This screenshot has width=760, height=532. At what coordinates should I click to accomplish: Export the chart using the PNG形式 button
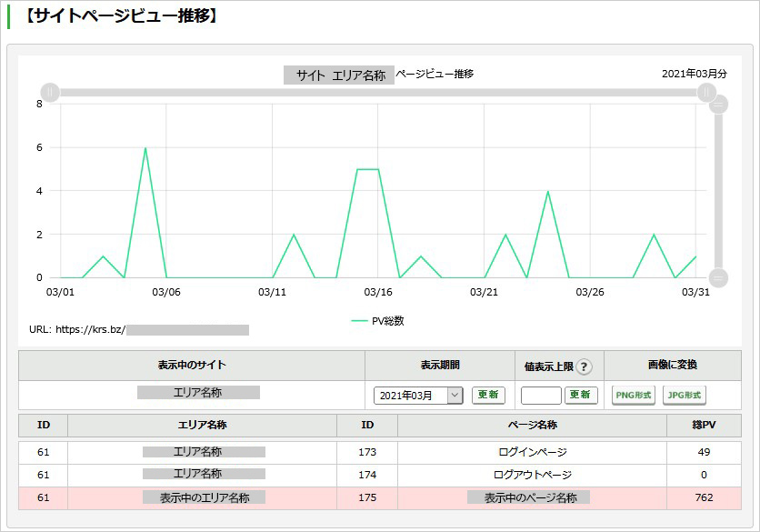click(634, 396)
